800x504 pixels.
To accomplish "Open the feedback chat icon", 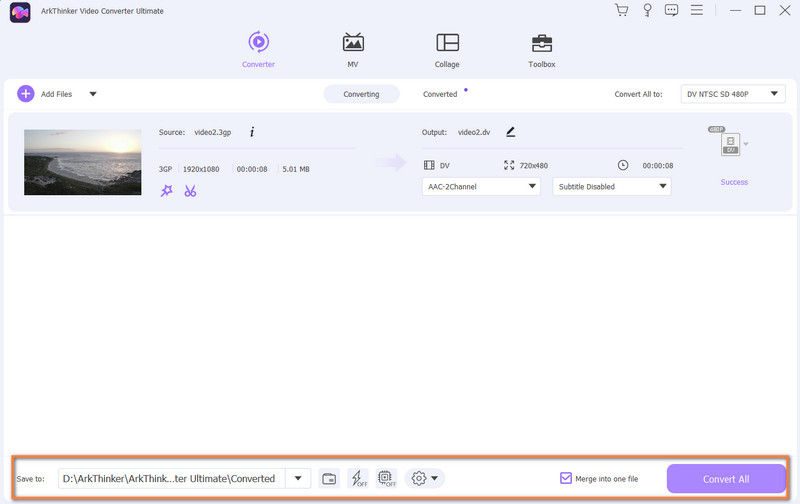I will (x=671, y=10).
